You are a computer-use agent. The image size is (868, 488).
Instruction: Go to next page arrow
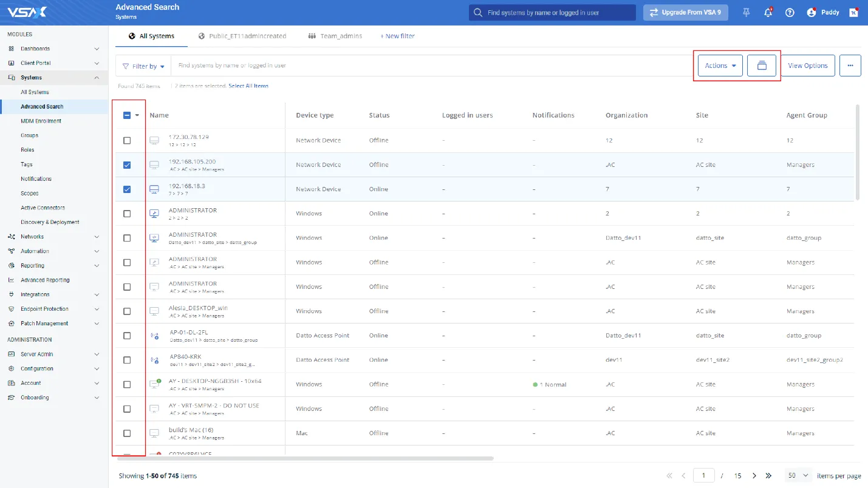tap(754, 476)
